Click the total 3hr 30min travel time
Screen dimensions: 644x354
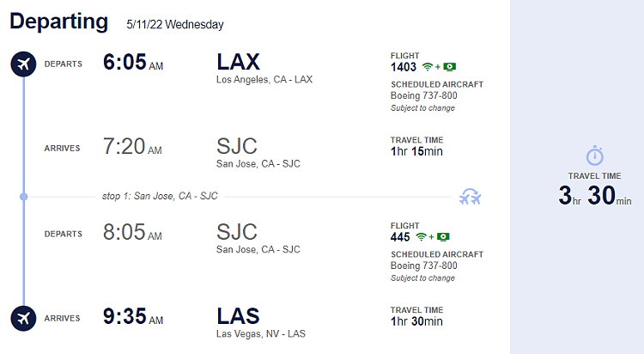tap(595, 195)
